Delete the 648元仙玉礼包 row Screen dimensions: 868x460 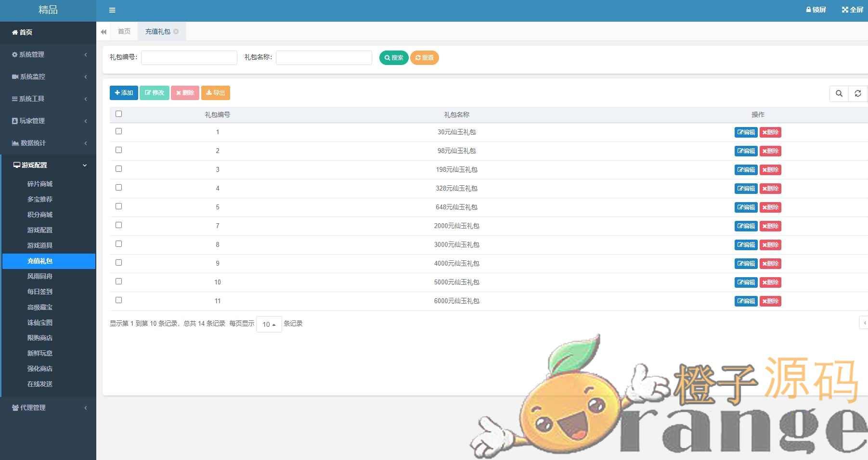(x=770, y=207)
